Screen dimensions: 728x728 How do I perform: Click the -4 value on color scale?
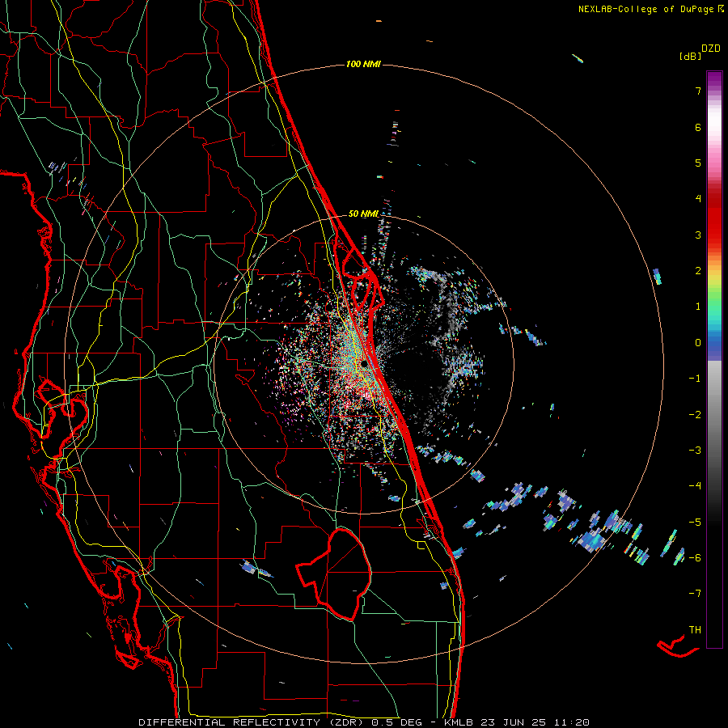pos(695,486)
